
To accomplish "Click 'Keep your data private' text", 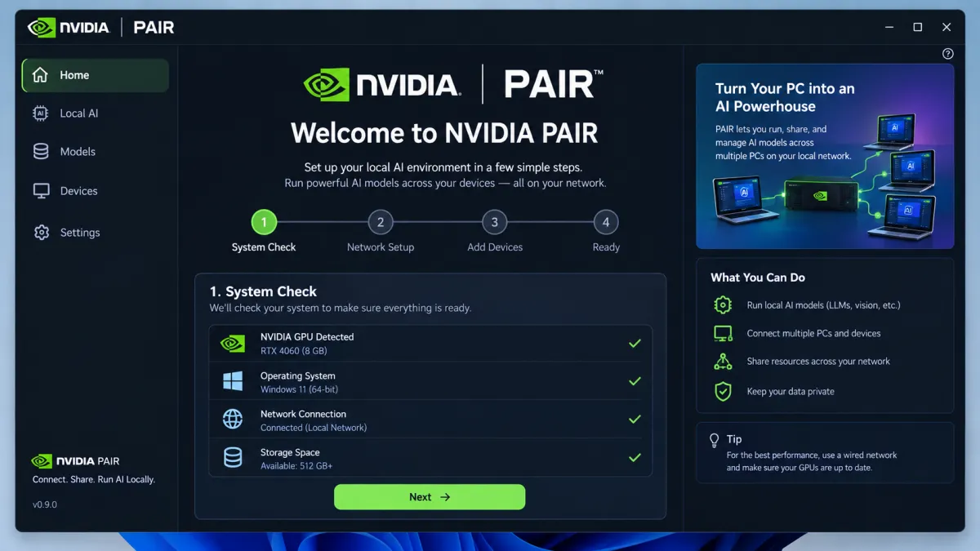I will pyautogui.click(x=791, y=391).
